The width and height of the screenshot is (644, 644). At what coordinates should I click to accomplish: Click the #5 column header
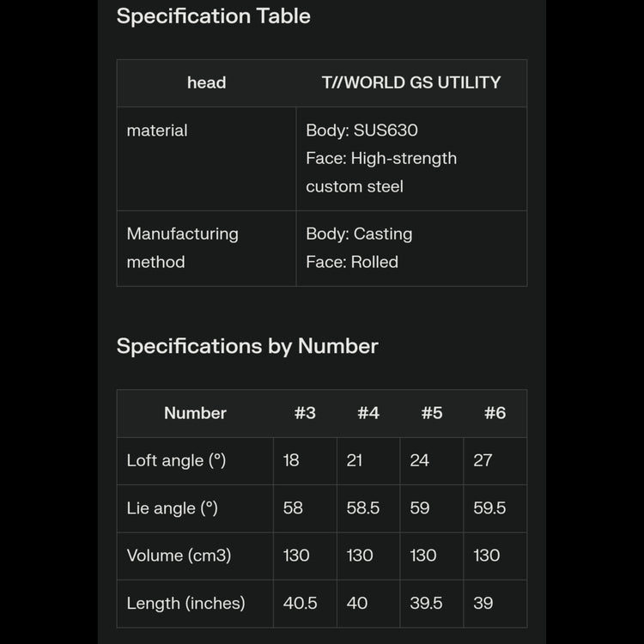click(432, 413)
